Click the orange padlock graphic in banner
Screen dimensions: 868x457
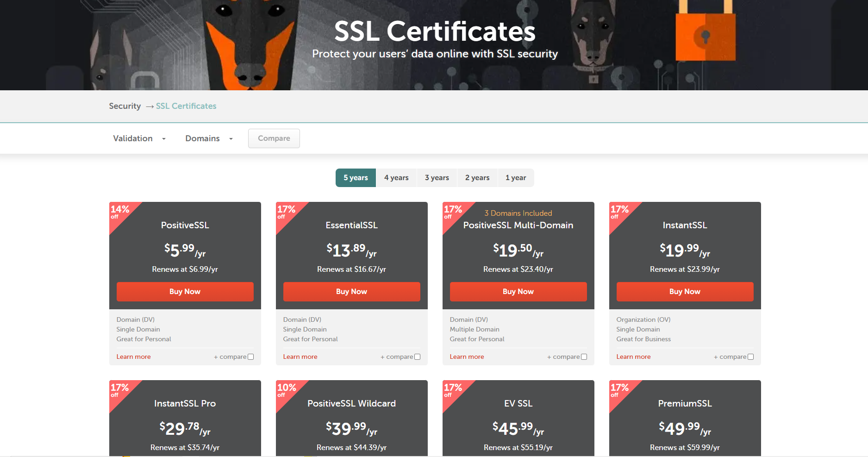click(x=706, y=31)
